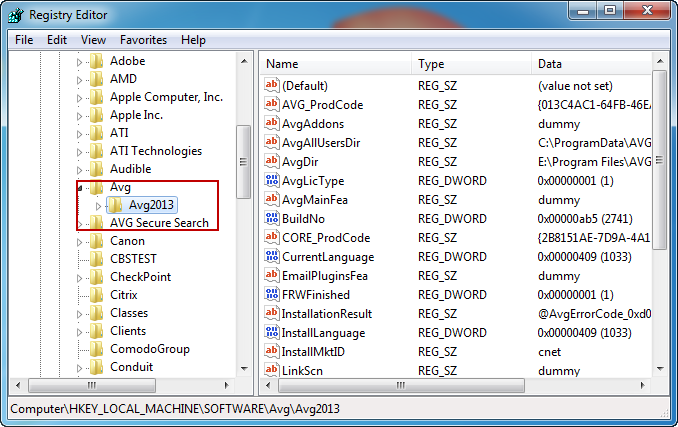The image size is (678, 427).
Task: Click the 'E:\Program Files\AVG' data cell
Action: click(594, 162)
